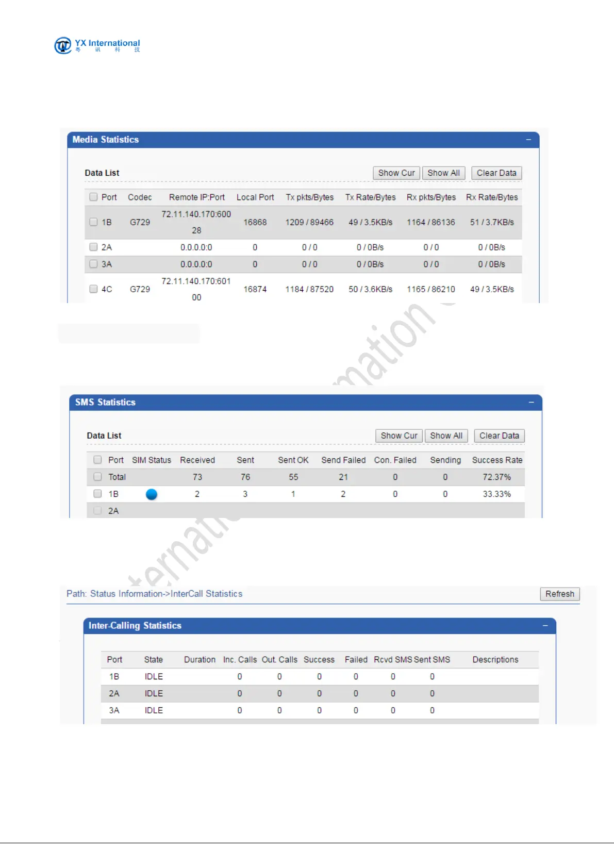This screenshot has width=614, height=868.
Task: Click the Tx Rate/Bytes column header
Action: coord(371,197)
